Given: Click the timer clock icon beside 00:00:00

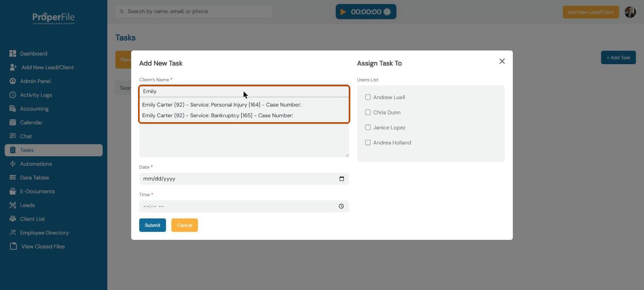Looking at the screenshot, I should coord(387,12).
